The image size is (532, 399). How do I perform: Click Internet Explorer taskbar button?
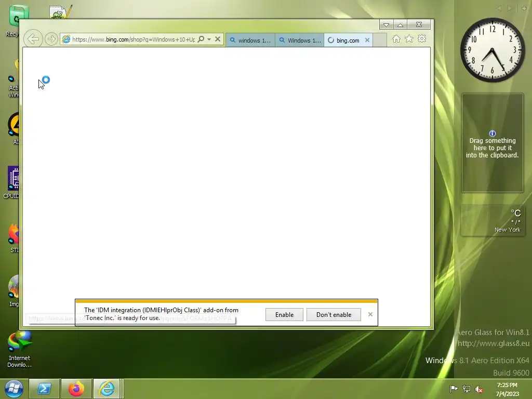tap(107, 389)
